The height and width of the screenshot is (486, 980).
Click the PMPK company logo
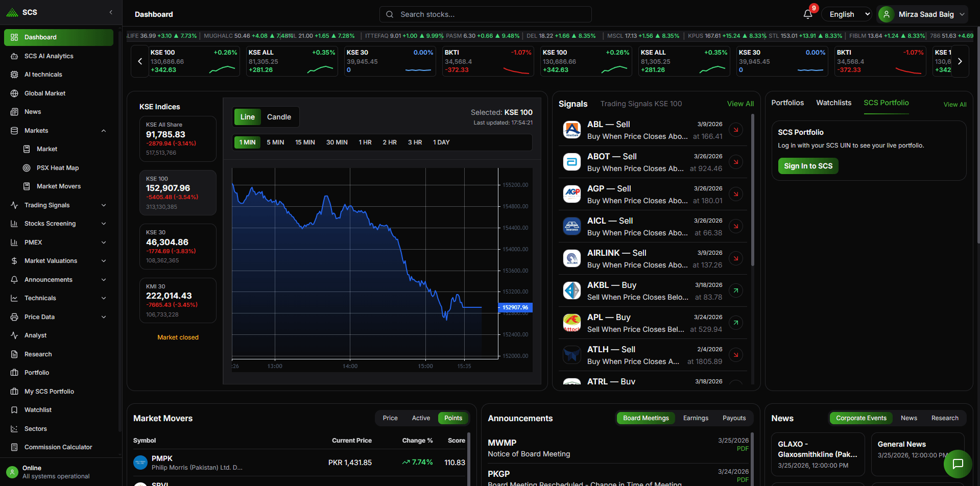pos(140,463)
